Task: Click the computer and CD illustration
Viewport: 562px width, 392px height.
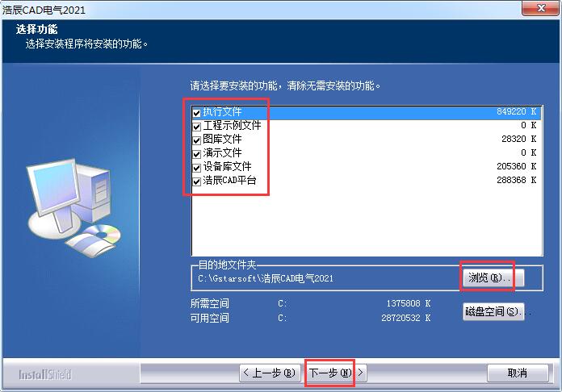Action: [x=73, y=207]
